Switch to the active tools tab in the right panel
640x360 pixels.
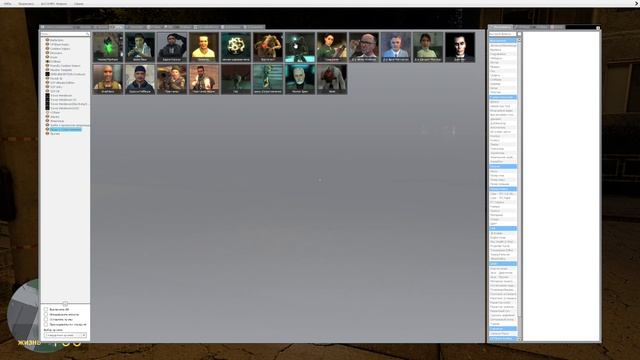pyautogui.click(x=501, y=27)
